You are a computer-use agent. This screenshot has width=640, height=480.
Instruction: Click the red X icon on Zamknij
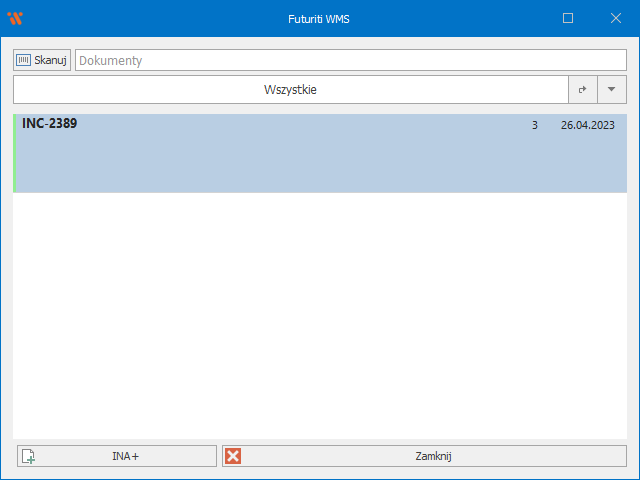pos(233,456)
